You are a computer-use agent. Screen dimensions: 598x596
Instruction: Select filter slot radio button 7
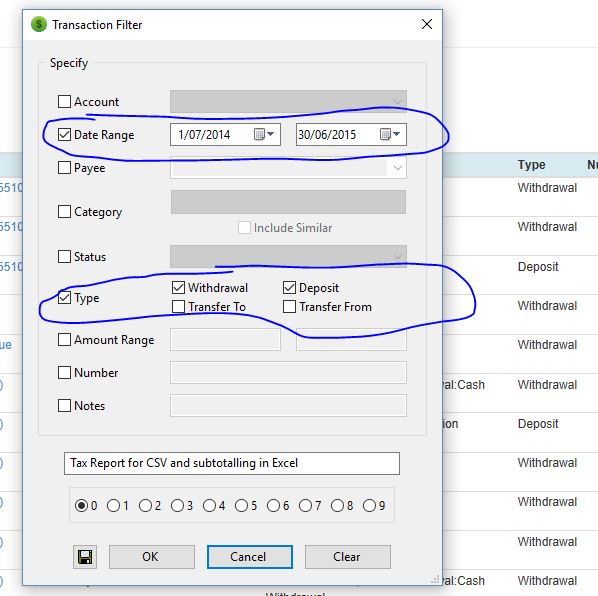point(305,506)
